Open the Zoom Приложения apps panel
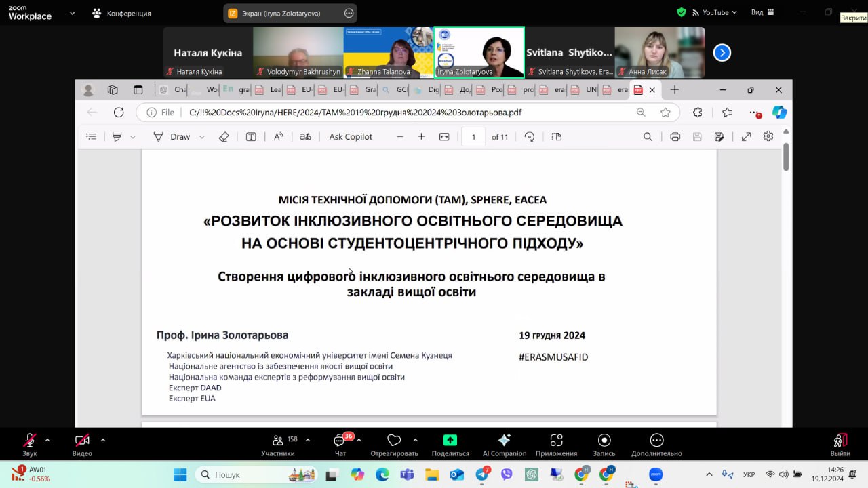This screenshot has height=488, width=868. click(x=556, y=445)
